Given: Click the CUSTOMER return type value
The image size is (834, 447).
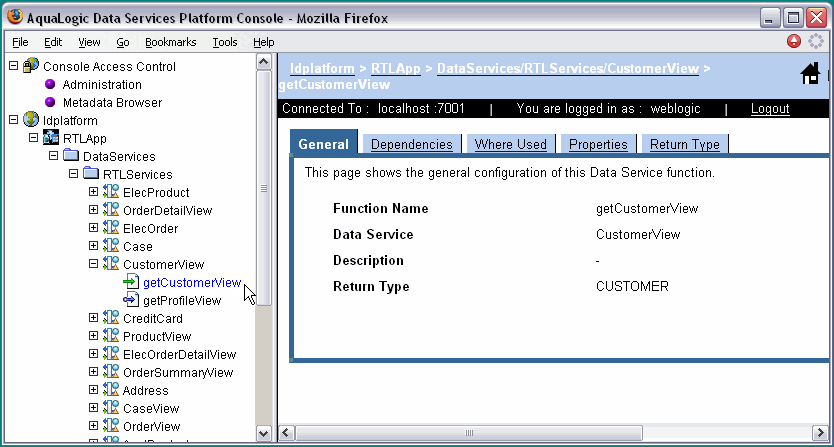Looking at the screenshot, I should 632,286.
